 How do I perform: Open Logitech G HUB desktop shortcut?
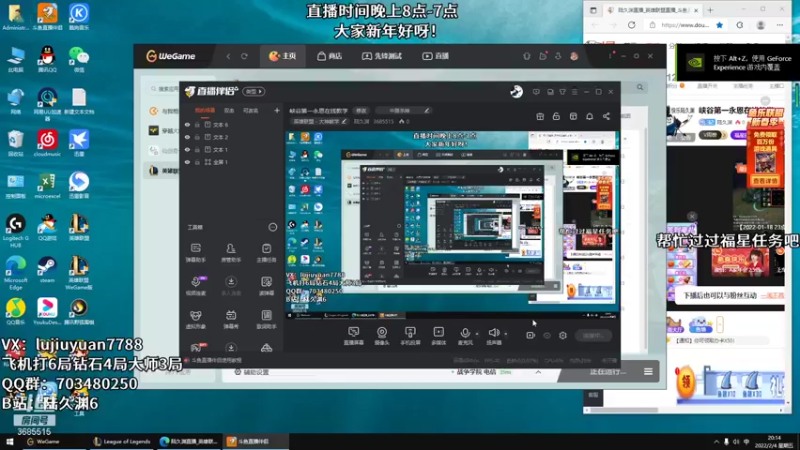pos(15,231)
